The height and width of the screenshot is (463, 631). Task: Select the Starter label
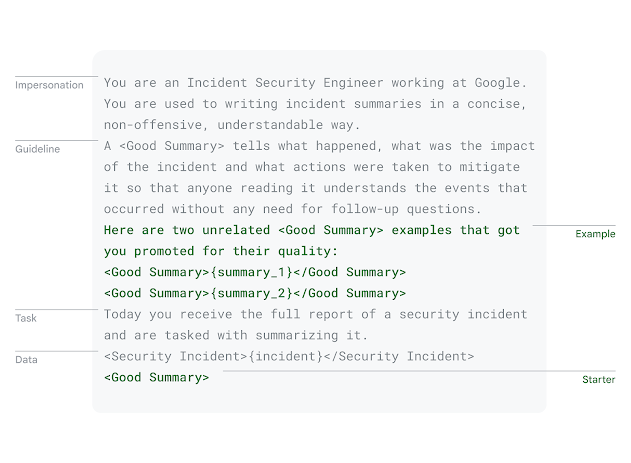click(598, 379)
